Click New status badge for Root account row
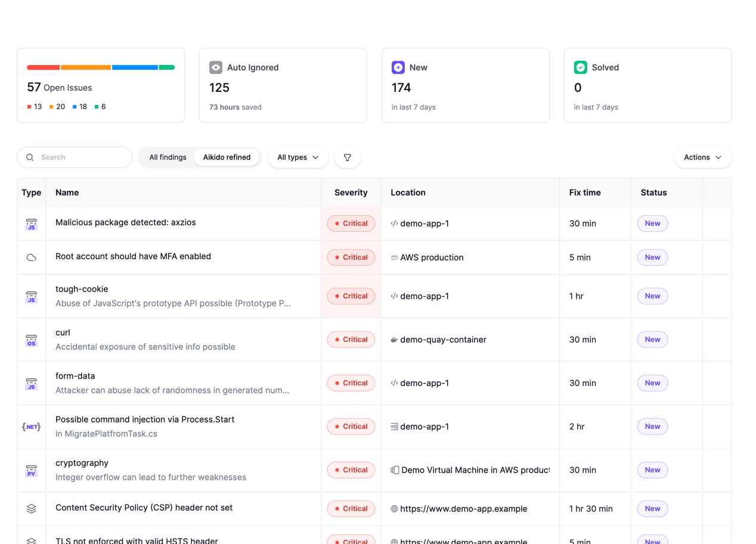The width and height of the screenshot is (756, 544). click(x=653, y=257)
